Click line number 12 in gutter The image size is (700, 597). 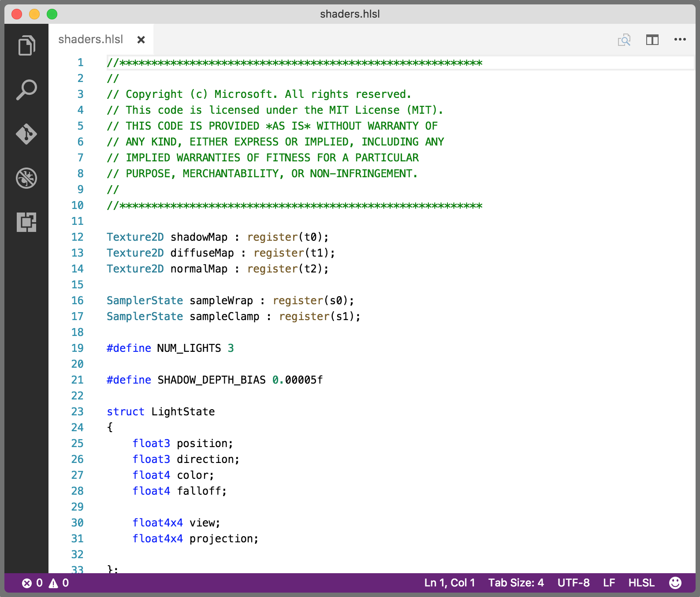pos(78,237)
